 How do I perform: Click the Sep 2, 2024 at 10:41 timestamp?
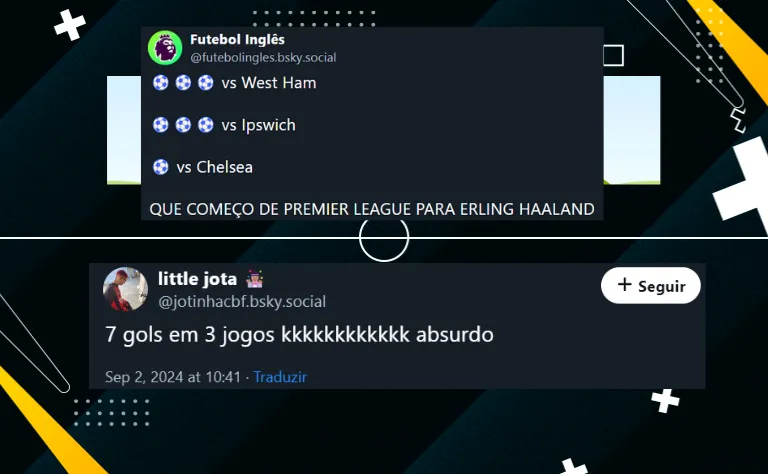173,377
